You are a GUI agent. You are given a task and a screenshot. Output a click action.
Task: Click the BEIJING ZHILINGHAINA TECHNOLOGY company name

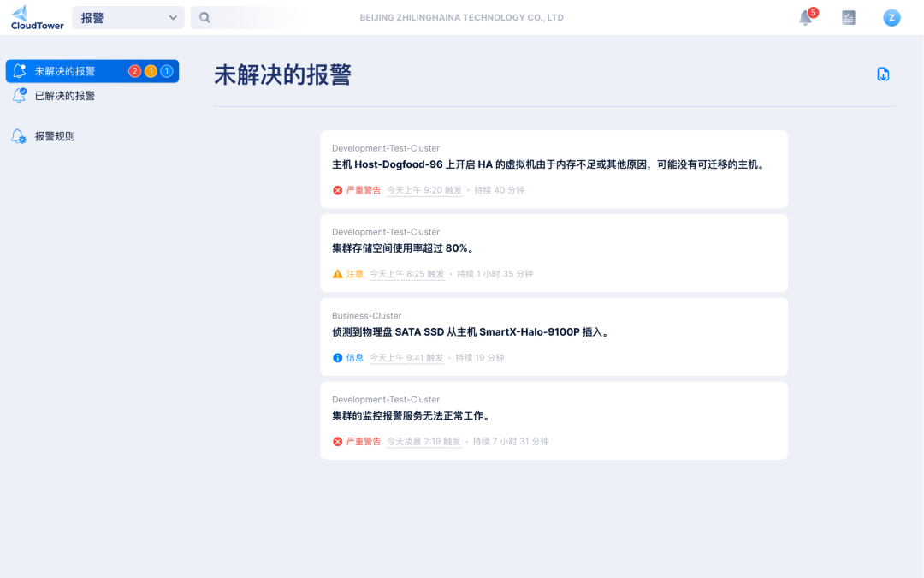coord(461,18)
